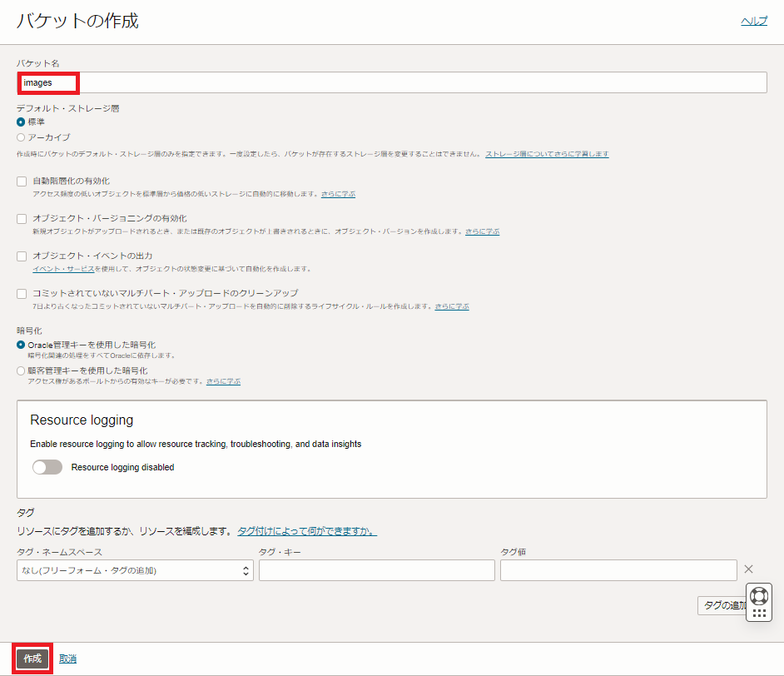Follow the イベント・サービス link
This screenshot has width=784, height=676.
63,269
